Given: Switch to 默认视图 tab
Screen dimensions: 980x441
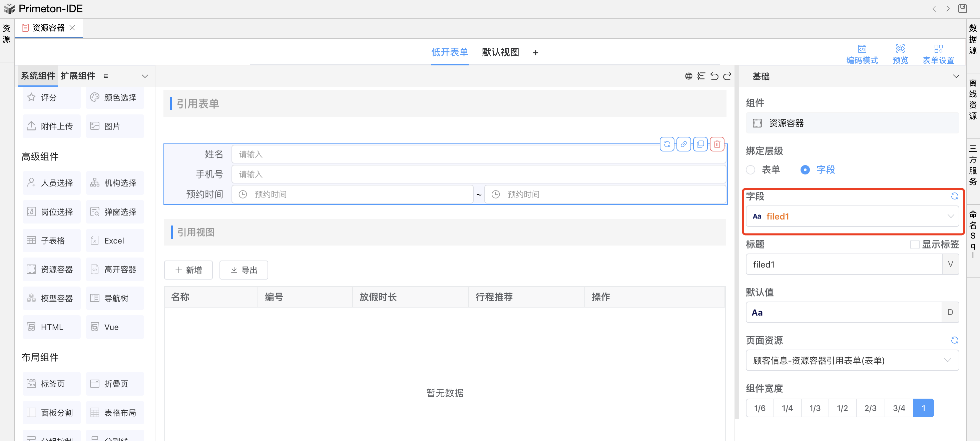Looking at the screenshot, I should click(x=500, y=52).
